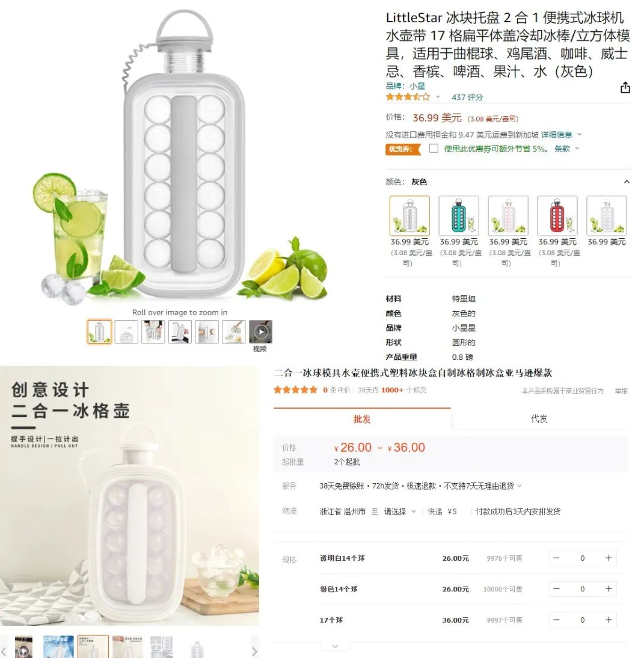Select the teal color variant swatch
The width and height of the screenshot is (644, 663).
pos(458,215)
